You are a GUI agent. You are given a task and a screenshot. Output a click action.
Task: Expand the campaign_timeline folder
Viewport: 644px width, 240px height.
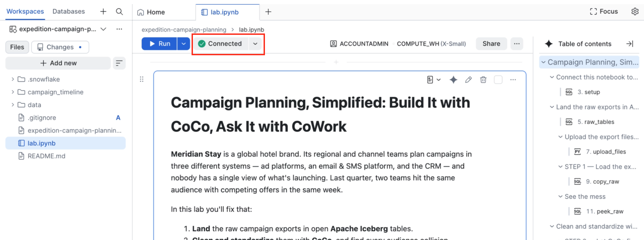(12, 92)
